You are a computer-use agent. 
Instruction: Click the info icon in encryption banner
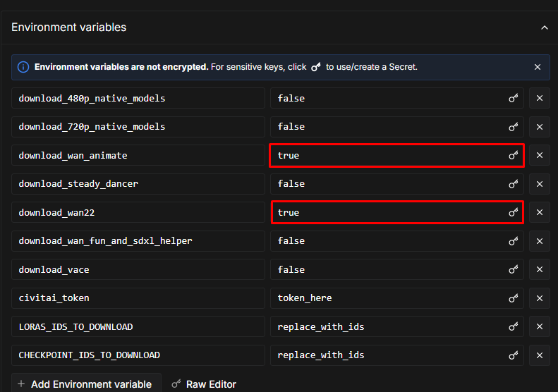point(23,67)
